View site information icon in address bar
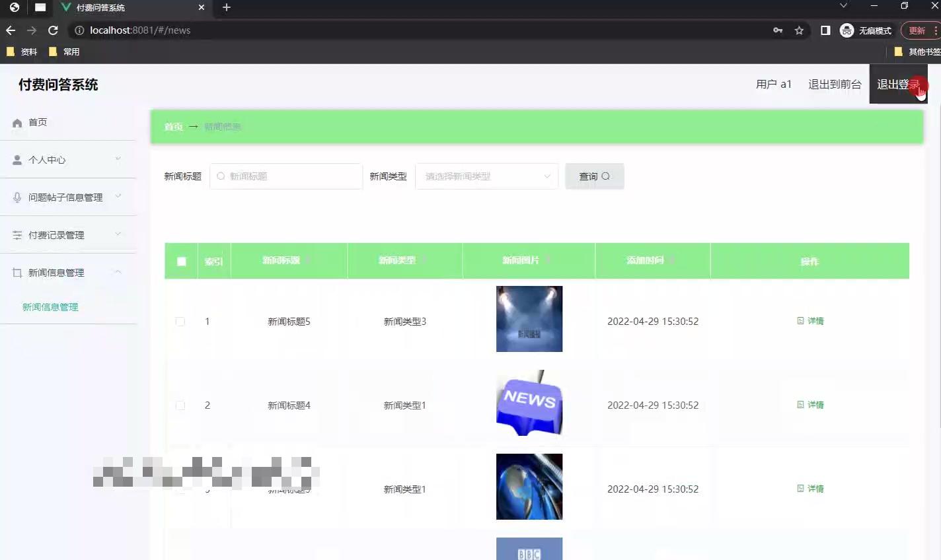 [79, 30]
